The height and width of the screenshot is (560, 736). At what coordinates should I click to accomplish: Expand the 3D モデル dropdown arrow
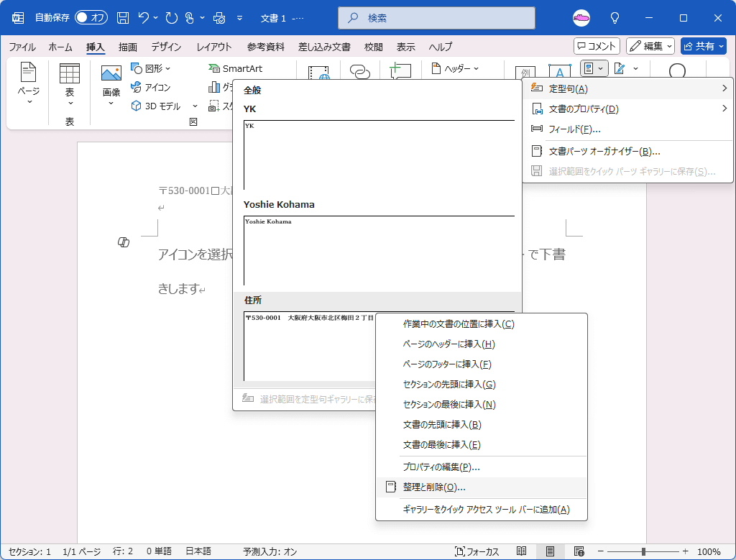[195, 106]
